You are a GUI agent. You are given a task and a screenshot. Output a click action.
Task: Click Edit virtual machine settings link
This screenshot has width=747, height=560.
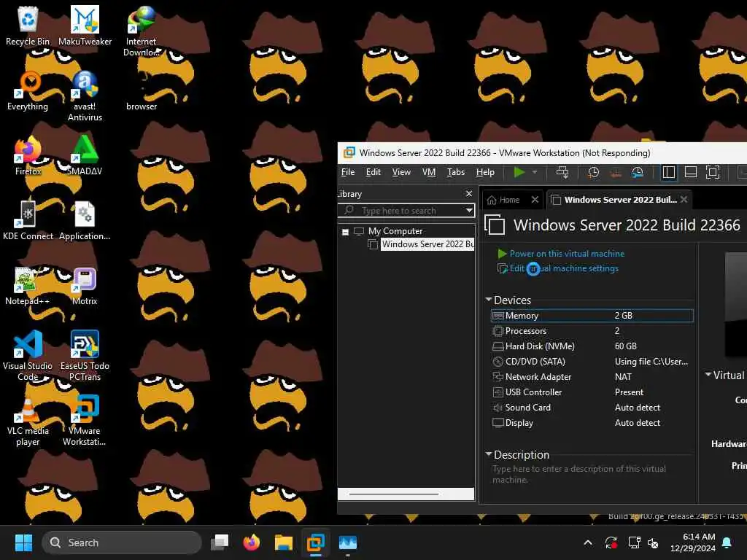pyautogui.click(x=564, y=268)
